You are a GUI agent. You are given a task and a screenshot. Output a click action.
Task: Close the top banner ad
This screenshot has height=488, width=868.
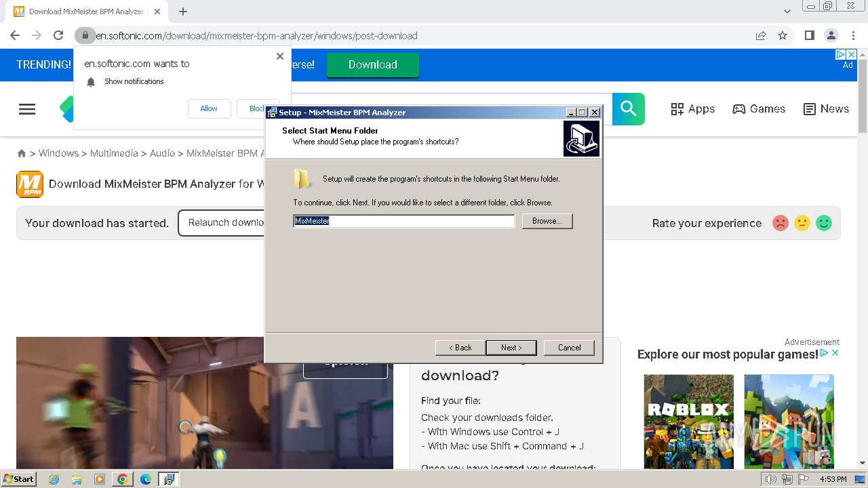[852, 54]
